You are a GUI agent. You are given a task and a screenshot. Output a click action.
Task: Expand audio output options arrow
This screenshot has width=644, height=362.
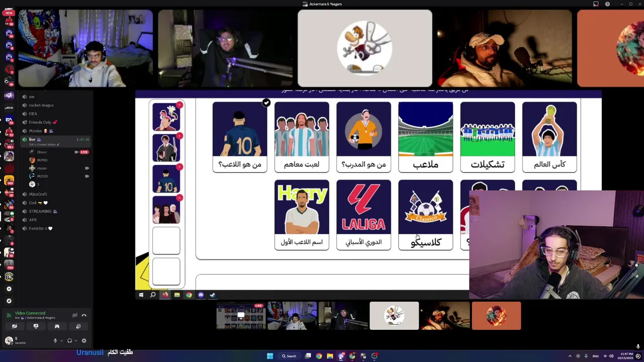pyautogui.click(x=75, y=340)
